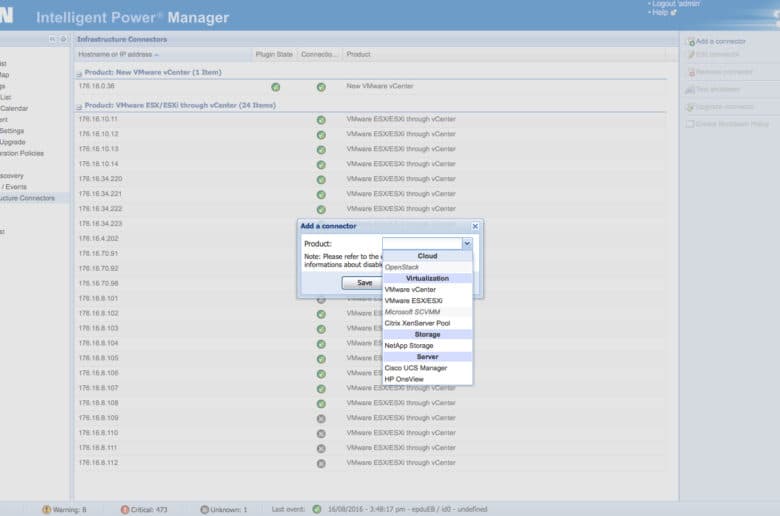Select HP OneView option

427,379
